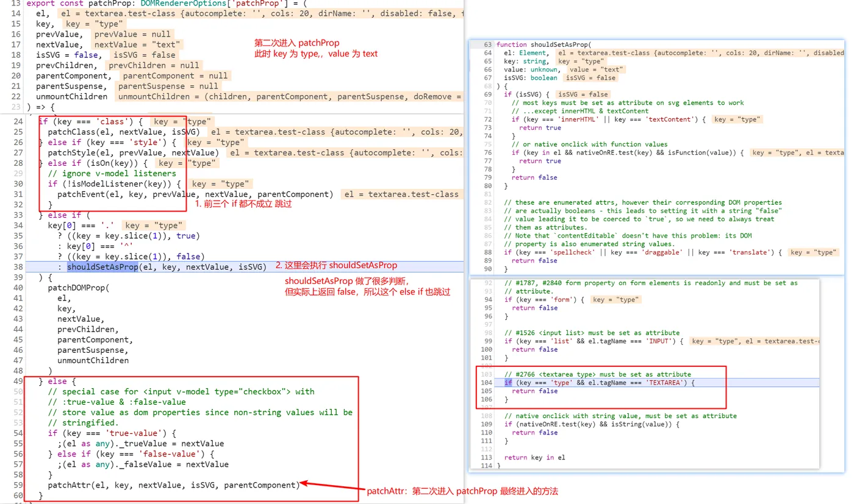Click innerHTML / textContent condition line 72
The height and width of the screenshot is (504, 854).
point(608,119)
